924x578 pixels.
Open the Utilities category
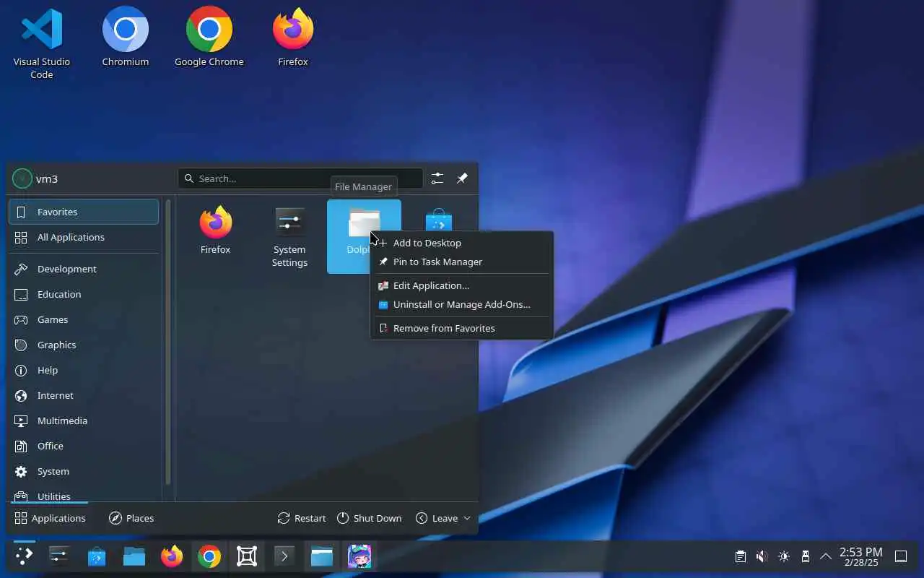click(x=84, y=495)
